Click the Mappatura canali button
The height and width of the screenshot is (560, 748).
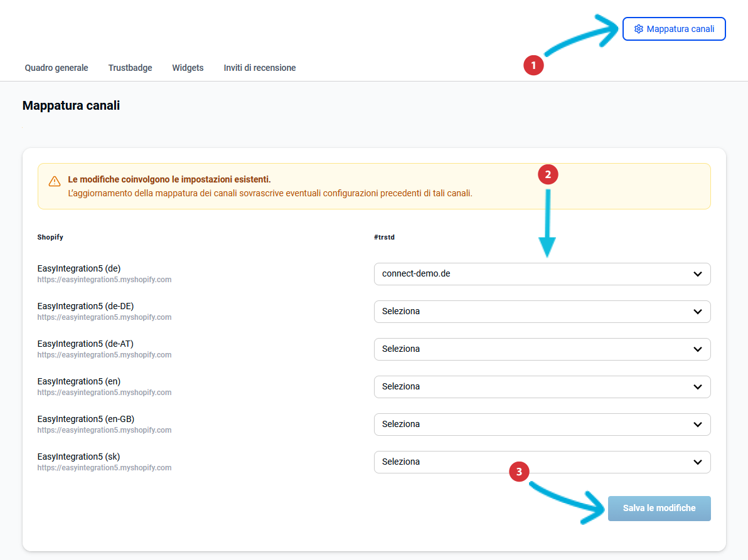674,29
